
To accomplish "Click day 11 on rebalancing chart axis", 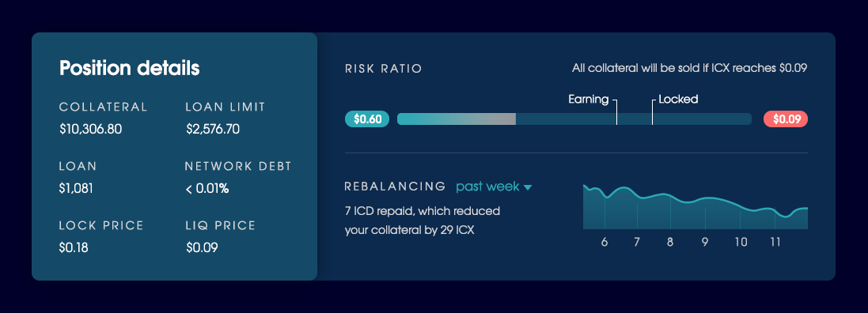I will 775,242.
